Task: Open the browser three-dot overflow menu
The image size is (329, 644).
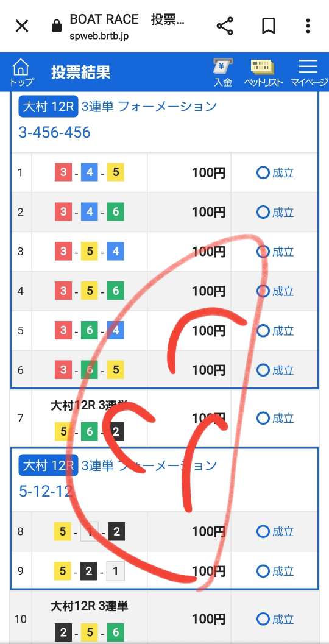Action: pyautogui.click(x=308, y=26)
